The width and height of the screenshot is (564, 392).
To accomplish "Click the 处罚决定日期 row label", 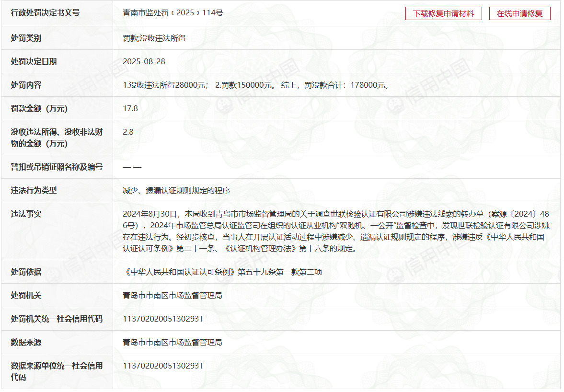I will [x=34, y=61].
